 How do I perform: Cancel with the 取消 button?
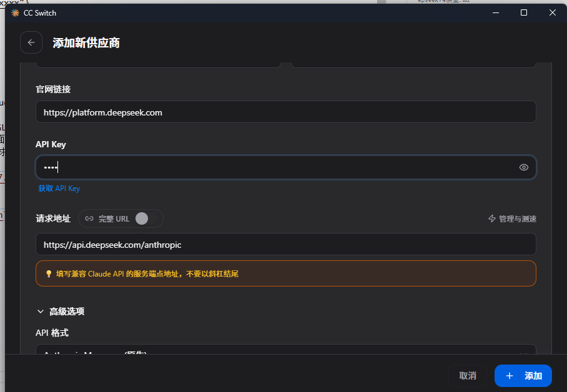click(468, 376)
